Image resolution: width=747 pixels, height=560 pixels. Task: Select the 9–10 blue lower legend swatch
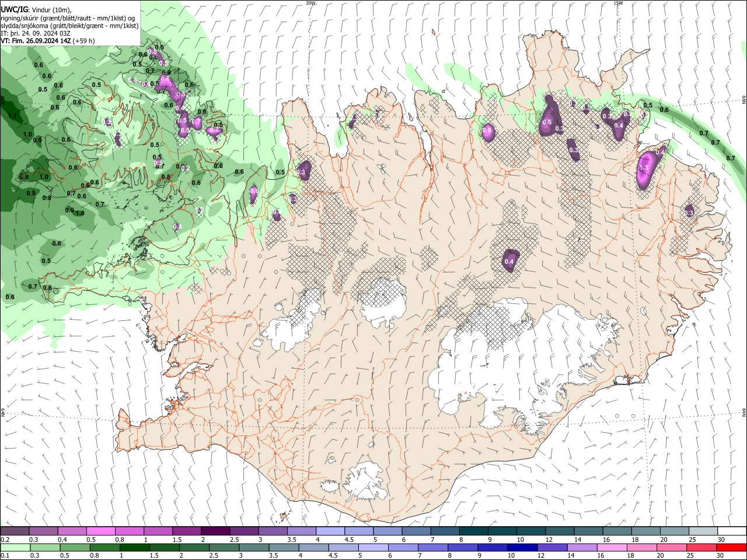(493, 548)
